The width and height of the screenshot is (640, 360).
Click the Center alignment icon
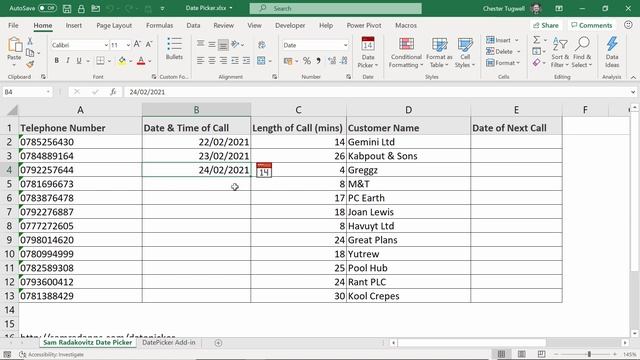(211, 61)
